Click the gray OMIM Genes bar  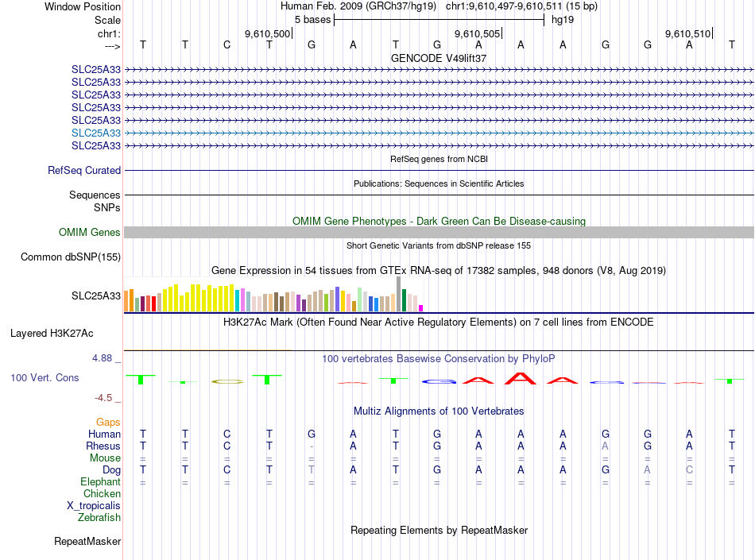(439, 233)
